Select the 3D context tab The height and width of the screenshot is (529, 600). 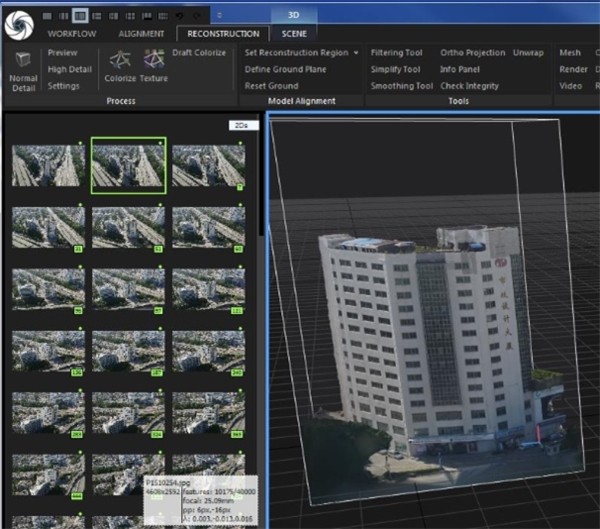(293, 15)
